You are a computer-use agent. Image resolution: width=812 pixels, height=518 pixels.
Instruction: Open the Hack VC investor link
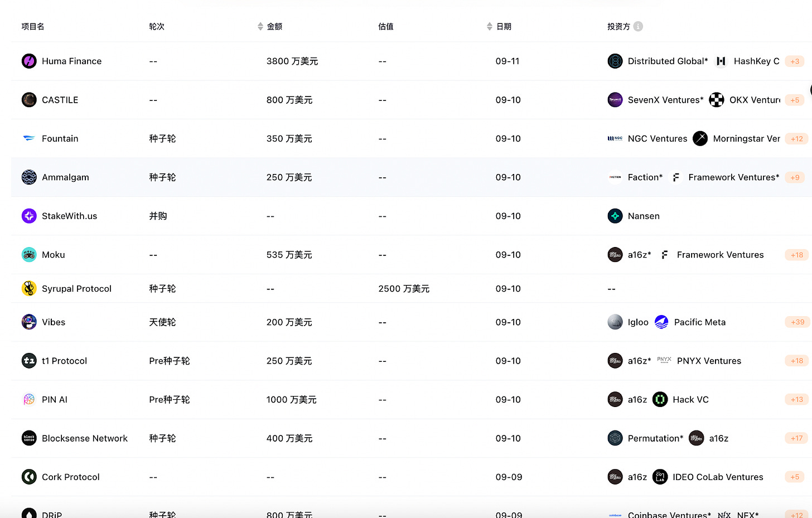click(690, 399)
